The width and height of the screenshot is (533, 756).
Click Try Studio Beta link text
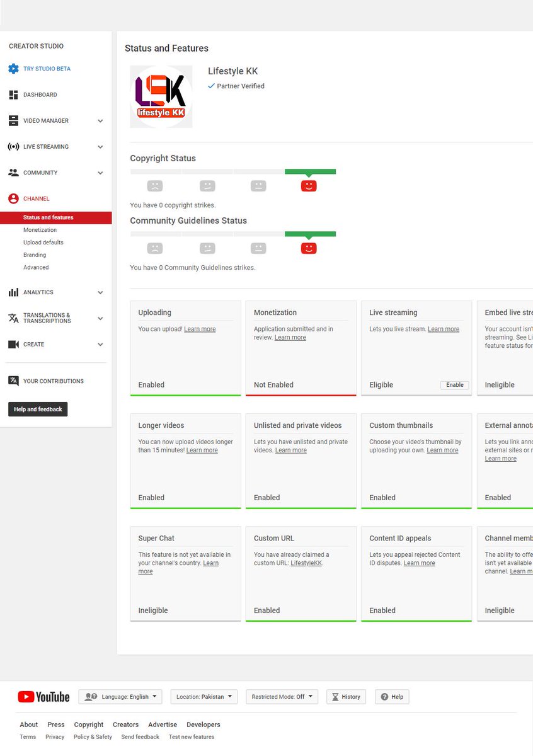47,69
